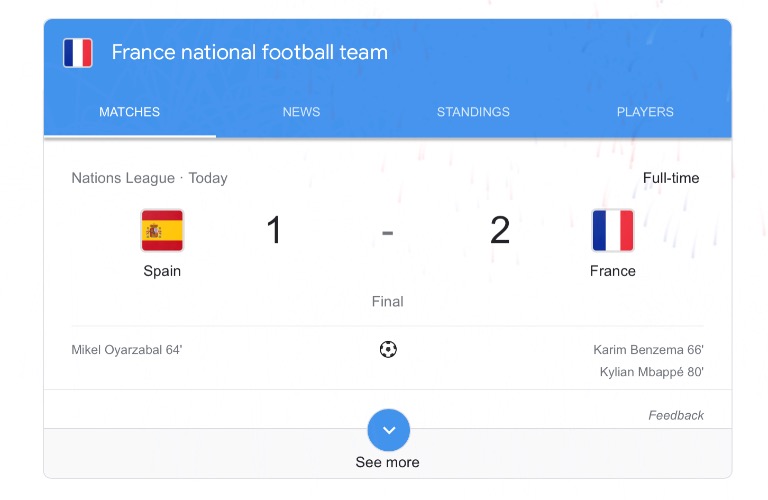Click the France national football team title

pos(249,52)
